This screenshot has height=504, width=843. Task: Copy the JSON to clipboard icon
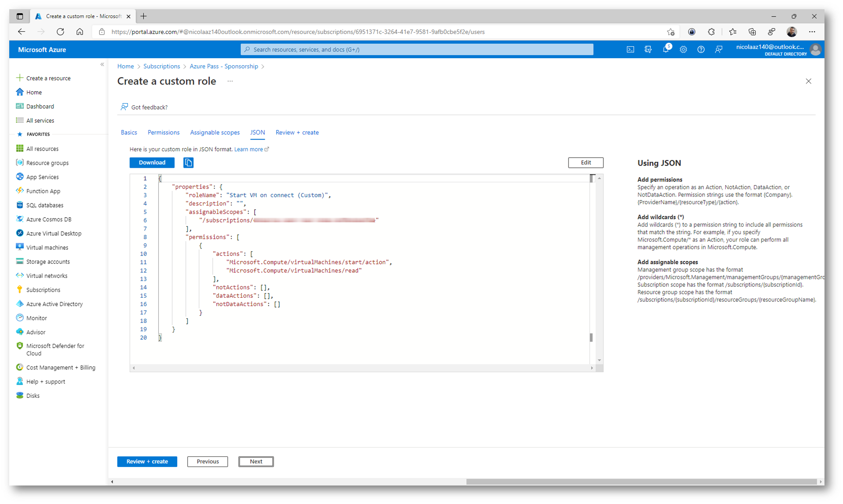pyautogui.click(x=188, y=163)
